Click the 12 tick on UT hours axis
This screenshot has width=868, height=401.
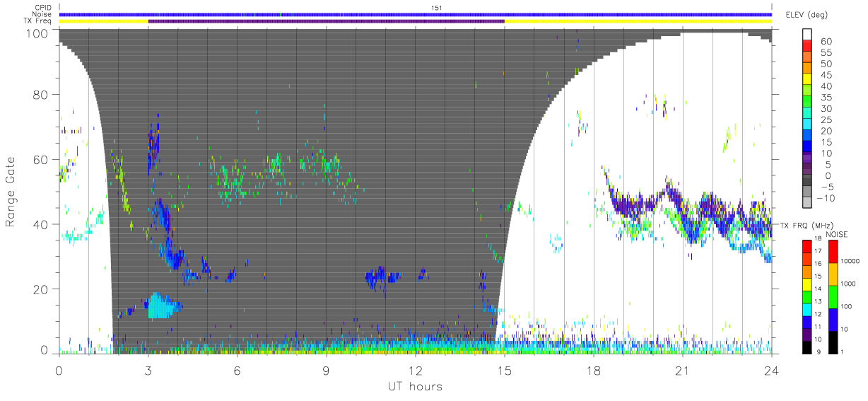(x=415, y=370)
